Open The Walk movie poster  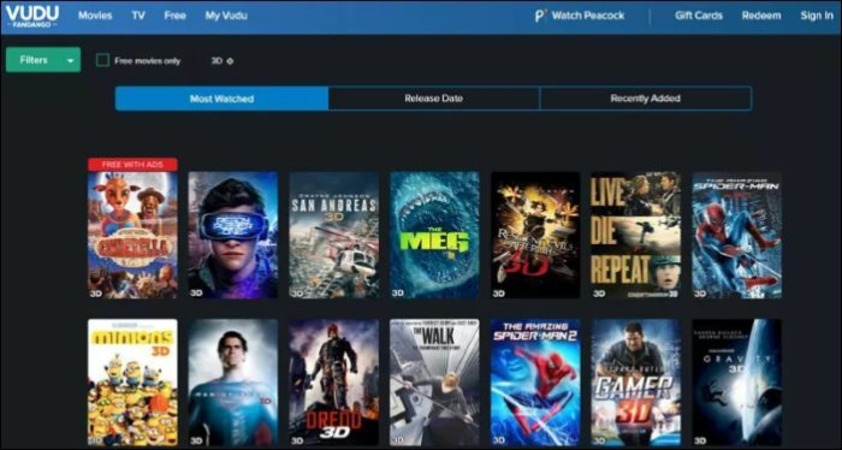pos(434,382)
